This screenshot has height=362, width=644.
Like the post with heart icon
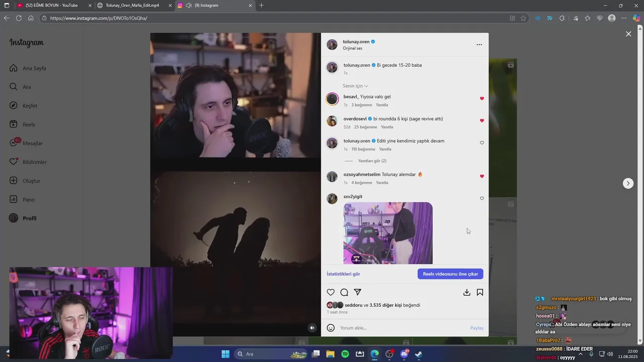coord(331,292)
